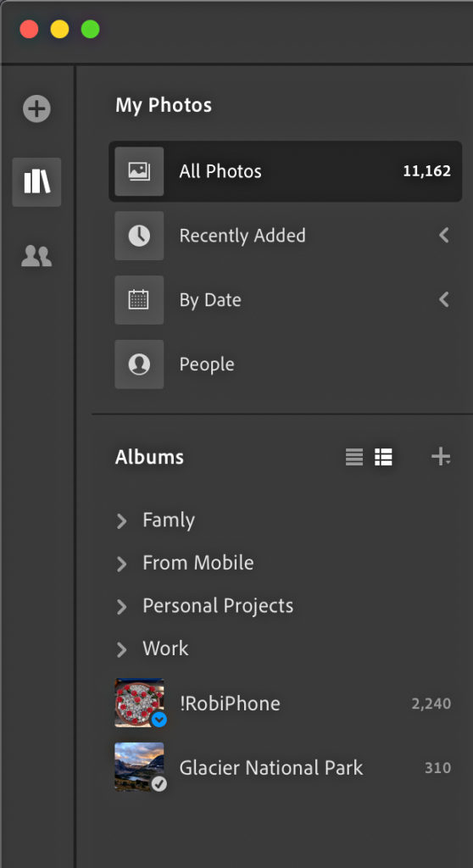Expand the By Date chevron

click(x=443, y=299)
